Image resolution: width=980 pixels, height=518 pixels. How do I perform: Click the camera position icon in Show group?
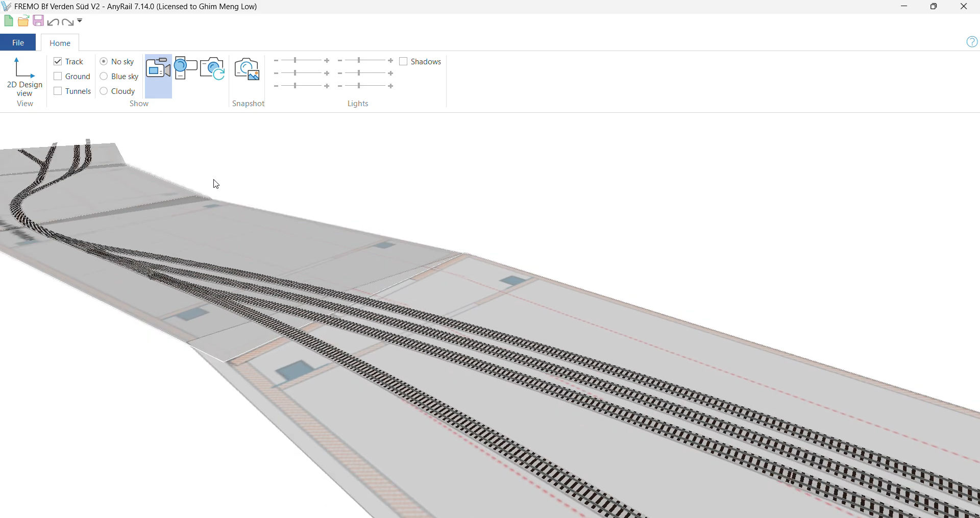185,67
